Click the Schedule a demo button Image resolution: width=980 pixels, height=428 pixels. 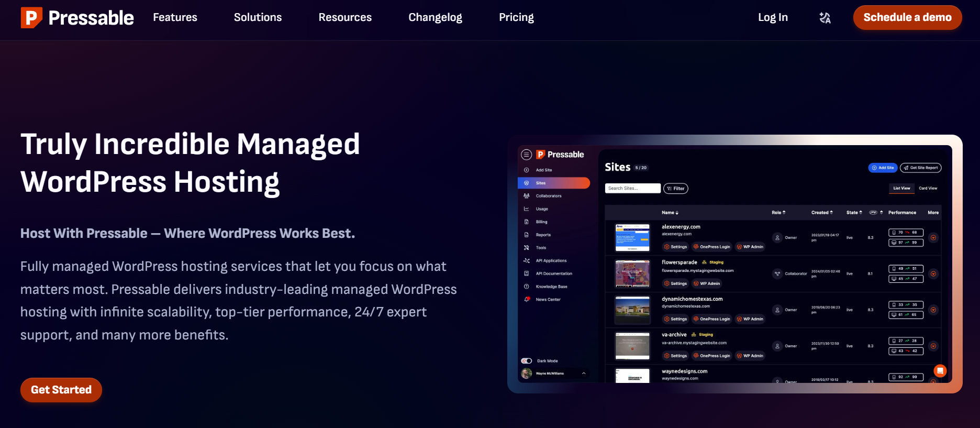pos(907,17)
